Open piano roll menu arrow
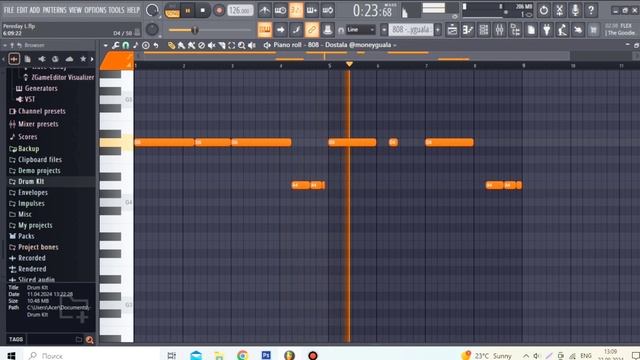This screenshot has width=640, height=360. click(x=106, y=45)
